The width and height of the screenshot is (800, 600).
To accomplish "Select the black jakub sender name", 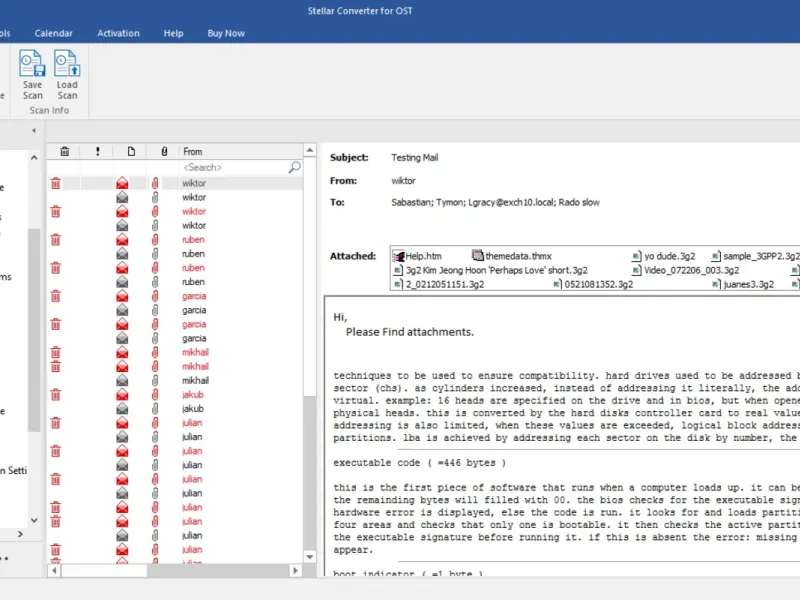I will tap(193, 409).
